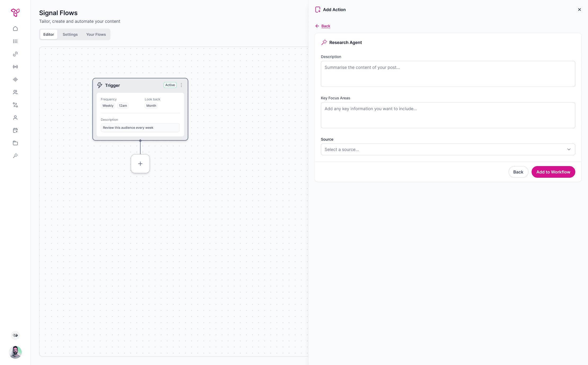Click the calendar add sidebar icon
Screen dimensions: 588x365
tap(15, 130)
